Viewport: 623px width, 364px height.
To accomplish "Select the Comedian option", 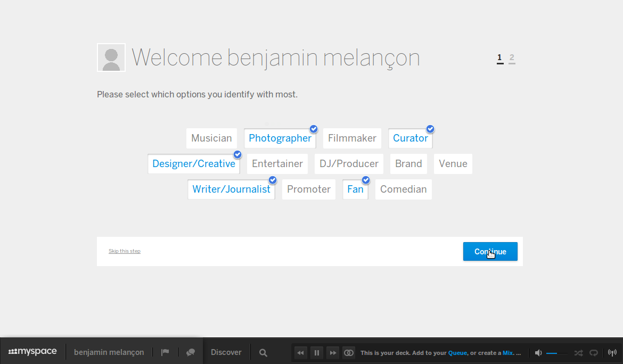I will point(403,189).
